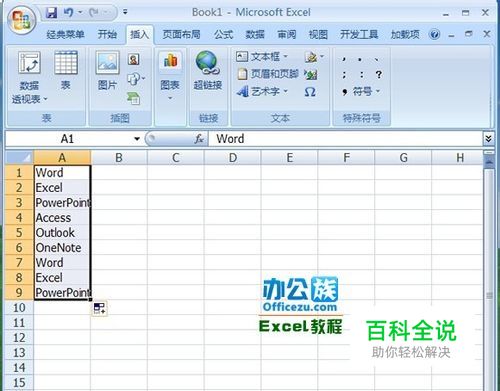Insert colon special symbol
Image resolution: width=500 pixels, height=391 pixels.
tap(361, 75)
